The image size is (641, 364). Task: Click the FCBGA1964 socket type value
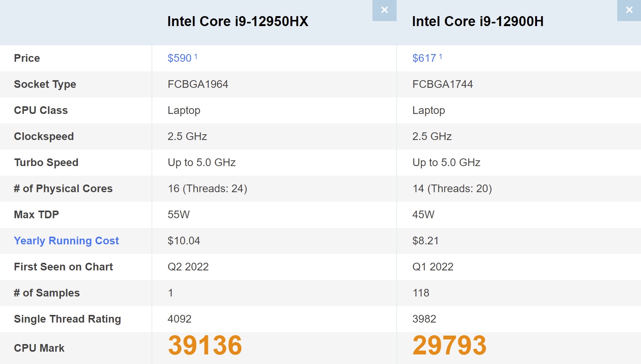click(198, 84)
